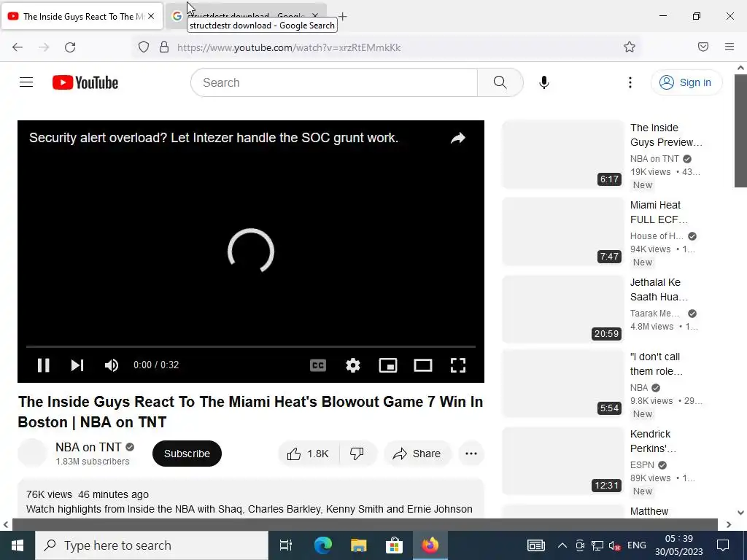Open more actions ellipsis below video
Image resolution: width=747 pixels, height=560 pixels.
point(471,454)
